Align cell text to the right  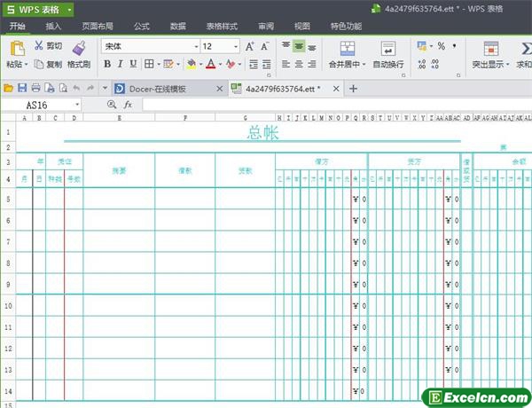(312, 64)
